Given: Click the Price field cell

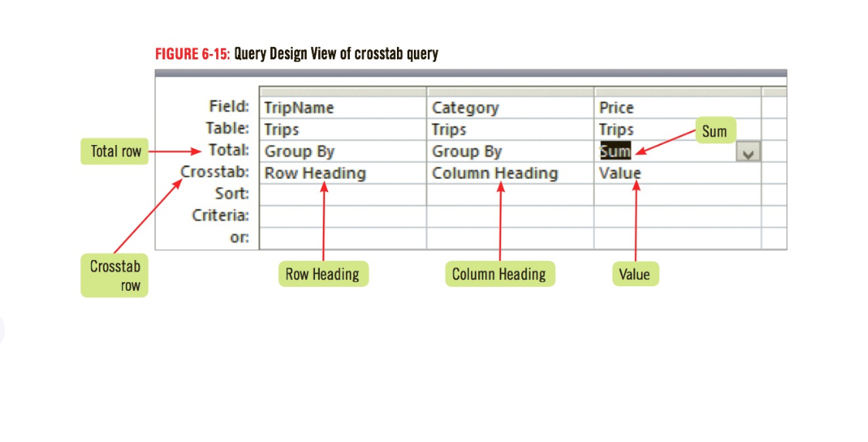Looking at the screenshot, I should tap(677, 107).
